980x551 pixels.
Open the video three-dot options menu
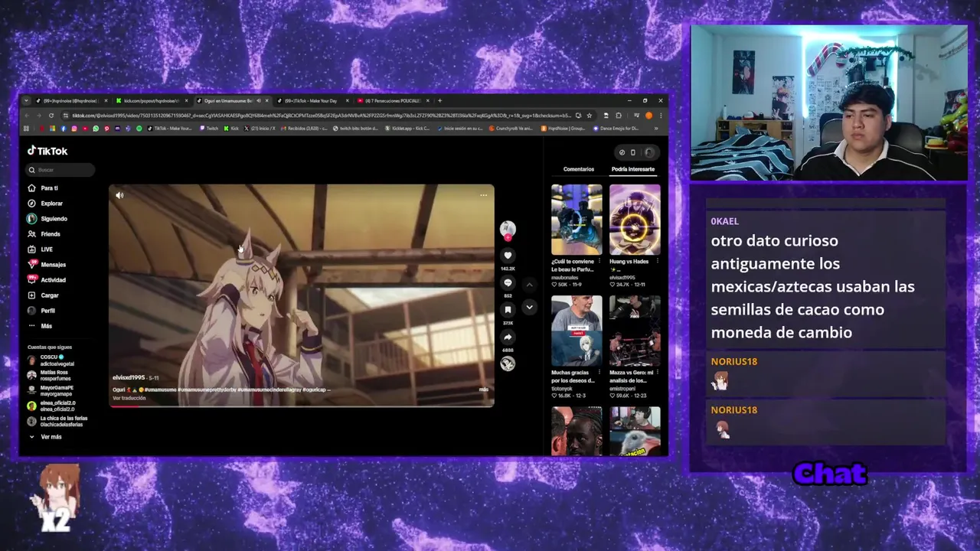click(x=483, y=195)
